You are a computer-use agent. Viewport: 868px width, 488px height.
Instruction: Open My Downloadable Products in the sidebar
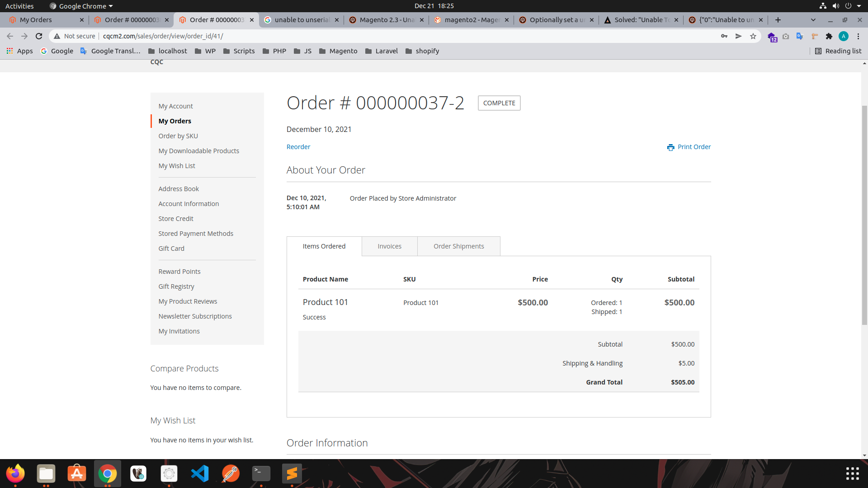(x=198, y=151)
